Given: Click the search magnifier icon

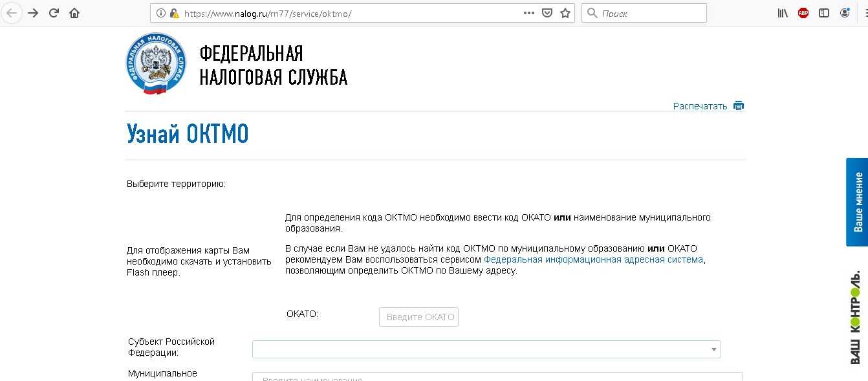Looking at the screenshot, I should (592, 13).
